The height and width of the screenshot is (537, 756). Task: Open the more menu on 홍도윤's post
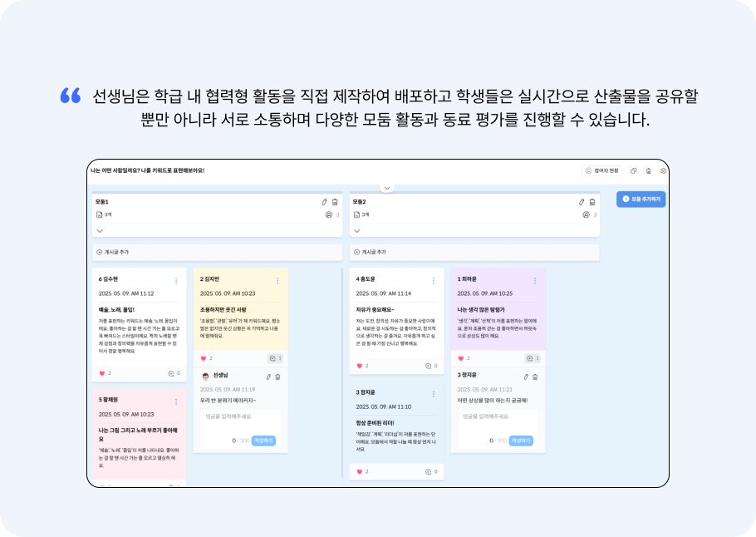tap(434, 281)
